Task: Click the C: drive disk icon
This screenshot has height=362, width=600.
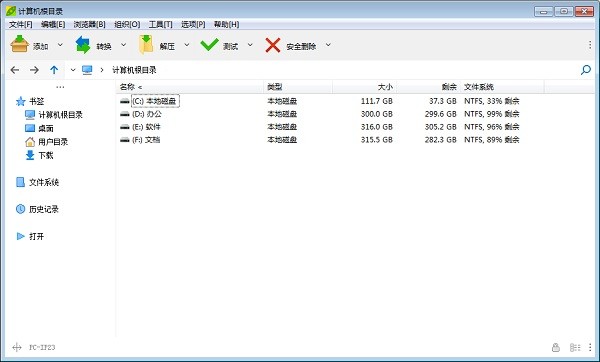Action: 125,101
